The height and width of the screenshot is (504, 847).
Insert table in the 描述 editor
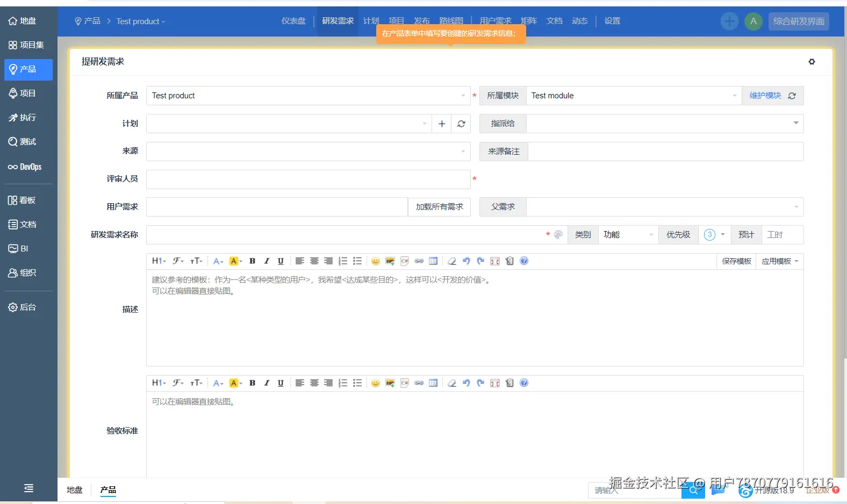point(433,261)
